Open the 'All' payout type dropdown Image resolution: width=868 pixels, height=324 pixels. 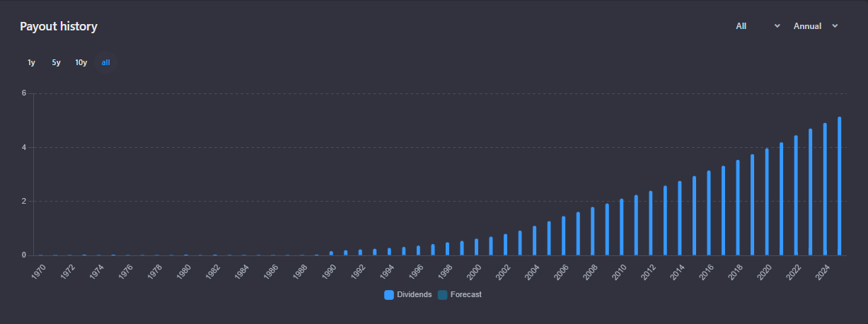758,26
